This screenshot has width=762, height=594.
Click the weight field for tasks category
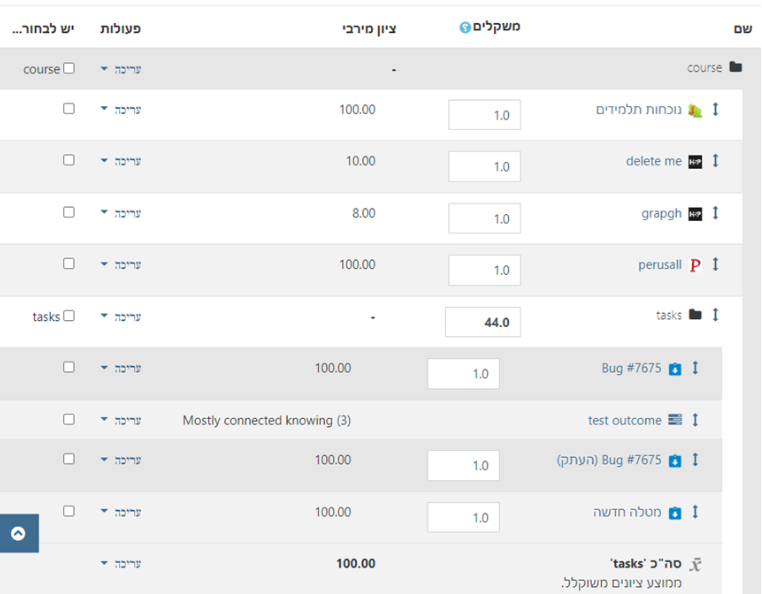click(483, 322)
